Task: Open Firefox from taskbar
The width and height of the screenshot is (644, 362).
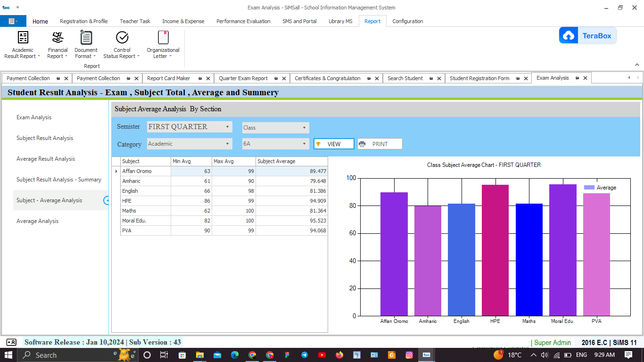Action: coord(339,355)
